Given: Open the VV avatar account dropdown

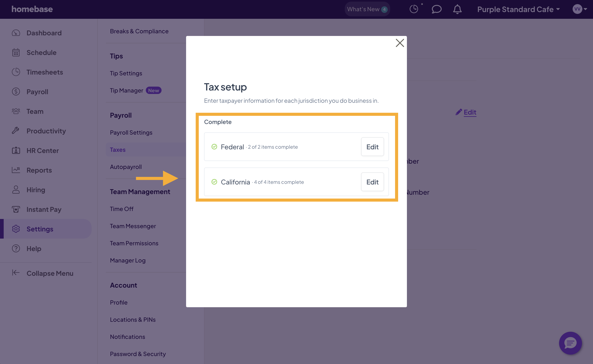Looking at the screenshot, I should (x=579, y=9).
